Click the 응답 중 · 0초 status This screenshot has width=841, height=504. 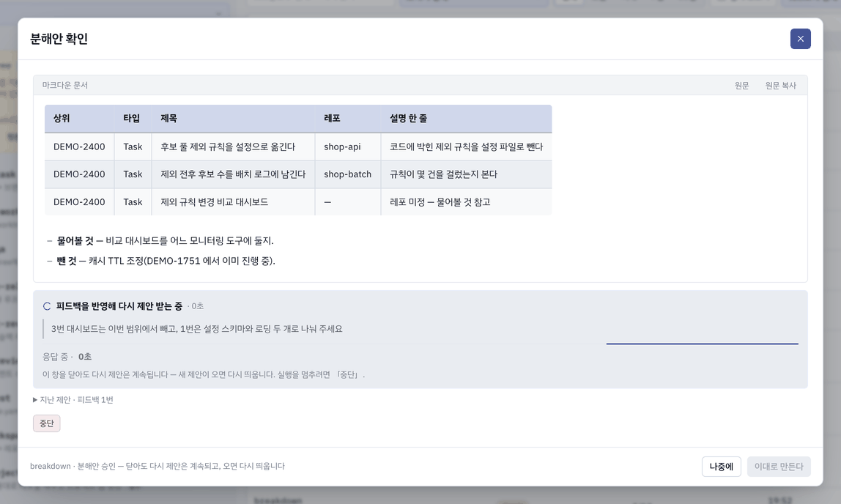[67, 357]
